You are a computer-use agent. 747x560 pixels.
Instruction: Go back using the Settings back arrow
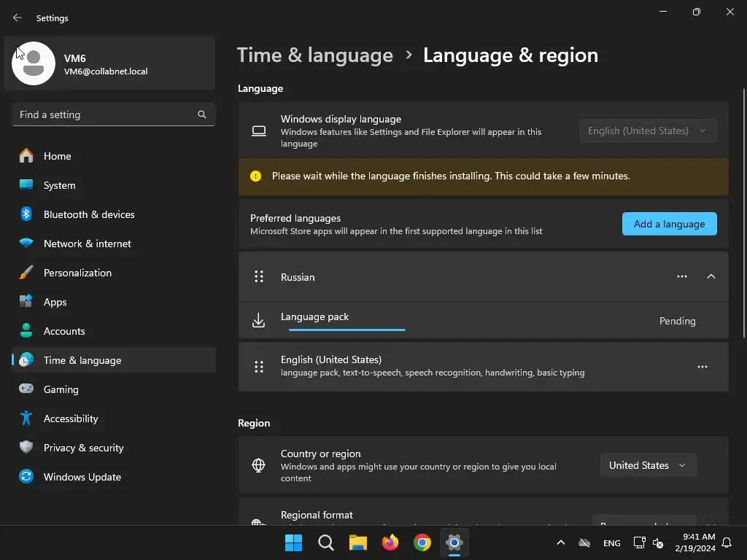[x=18, y=17]
